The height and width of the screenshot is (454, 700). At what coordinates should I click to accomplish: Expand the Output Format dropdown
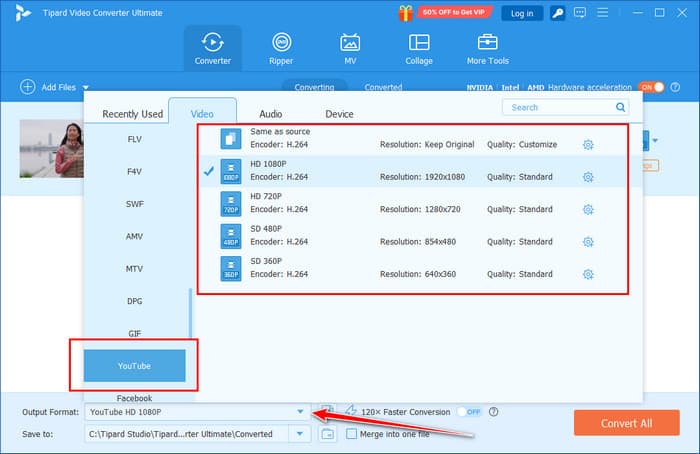pos(300,411)
